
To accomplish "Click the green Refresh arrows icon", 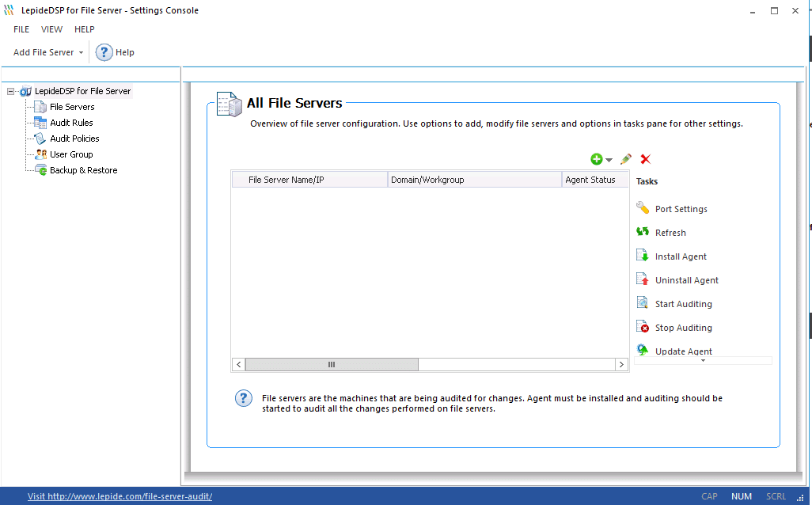I will (x=643, y=231).
